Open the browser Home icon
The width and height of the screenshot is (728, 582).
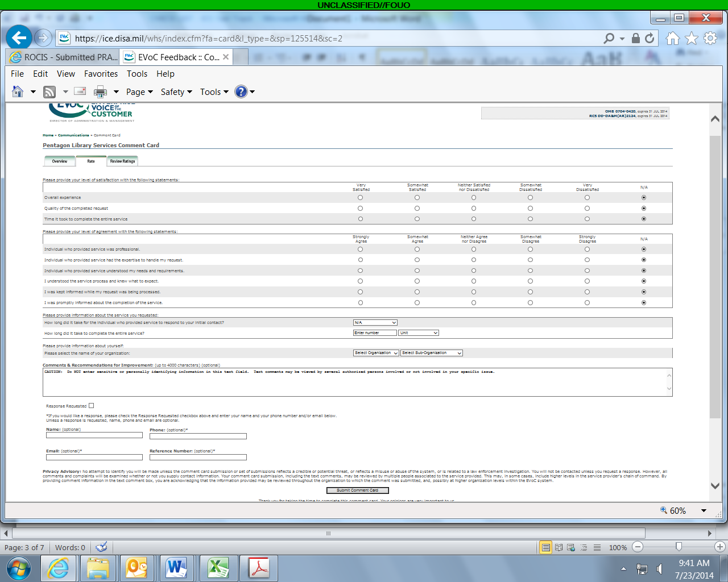point(673,38)
